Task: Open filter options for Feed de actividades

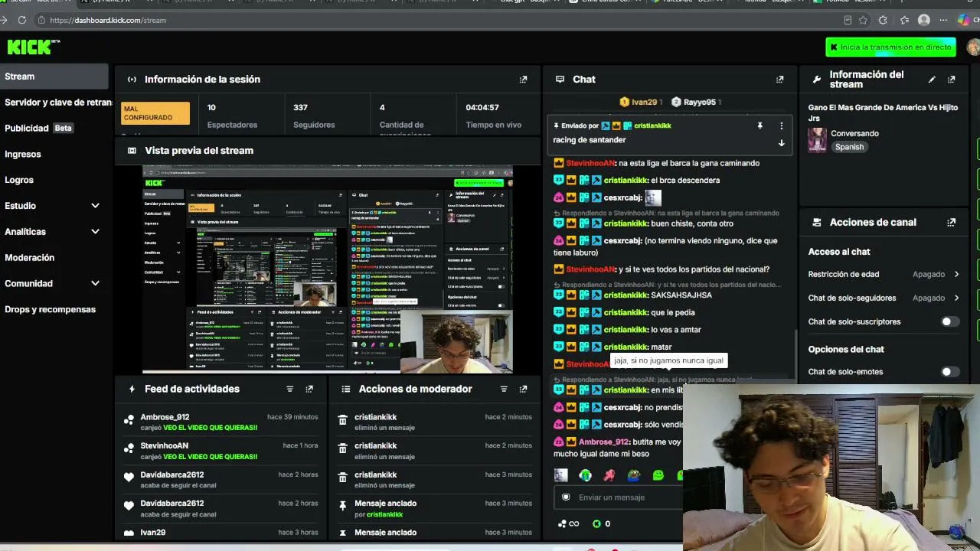Action: click(x=290, y=390)
